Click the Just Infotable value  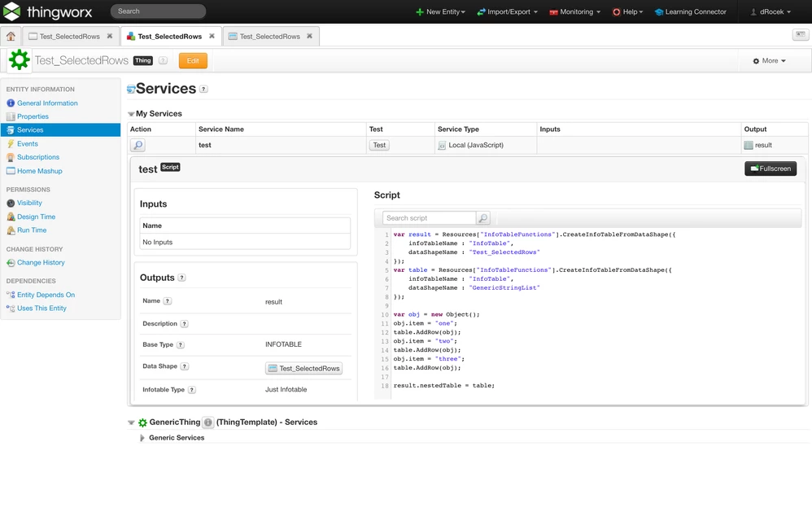[x=286, y=390]
